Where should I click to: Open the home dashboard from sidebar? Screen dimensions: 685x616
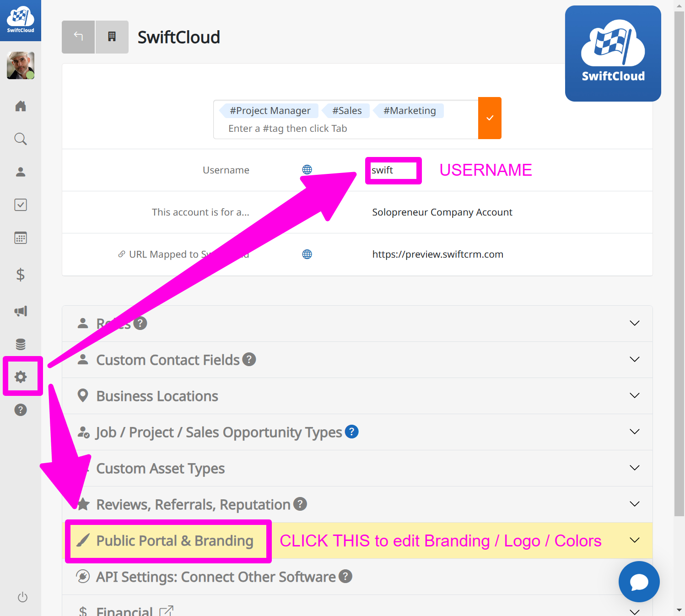[x=21, y=106]
